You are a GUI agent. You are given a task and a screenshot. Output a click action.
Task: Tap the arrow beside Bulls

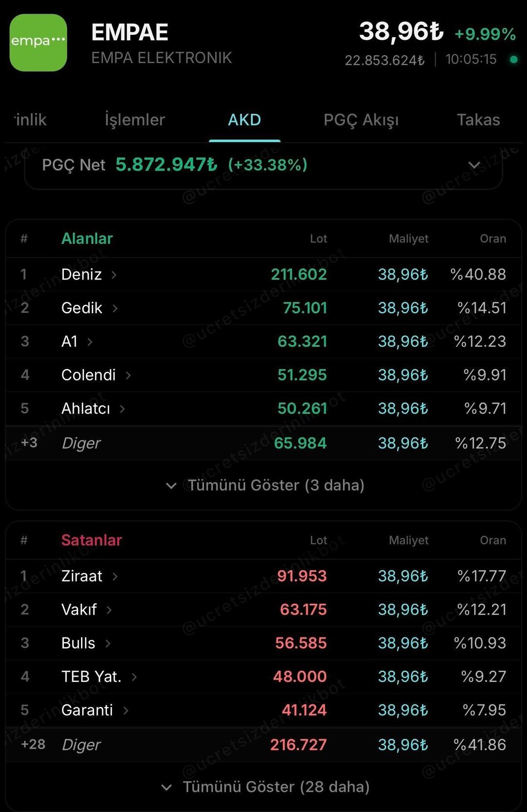[108, 644]
